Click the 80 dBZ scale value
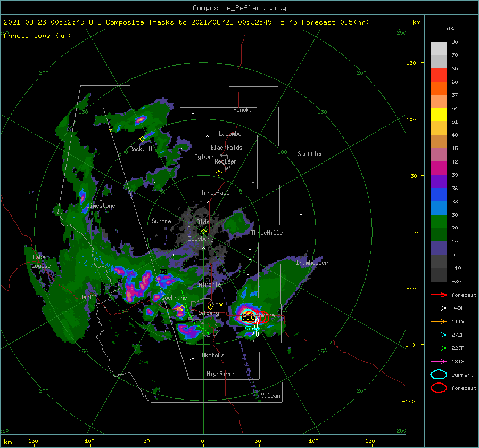Viewport: 479px width, 448px height. (x=455, y=42)
